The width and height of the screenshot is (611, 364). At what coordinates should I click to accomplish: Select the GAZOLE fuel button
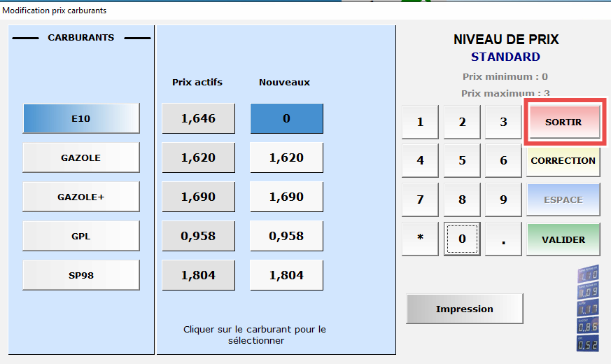coord(81,157)
